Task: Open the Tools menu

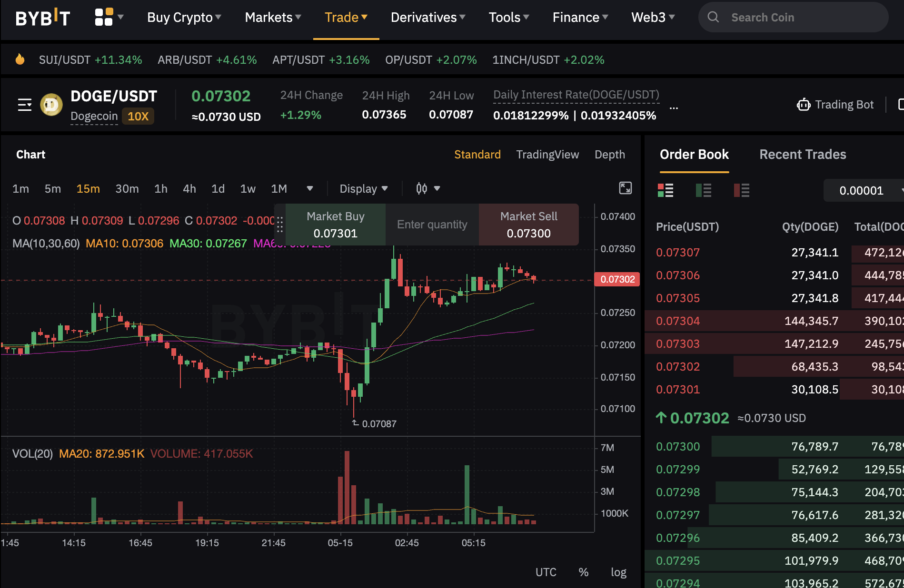Action: pyautogui.click(x=509, y=18)
